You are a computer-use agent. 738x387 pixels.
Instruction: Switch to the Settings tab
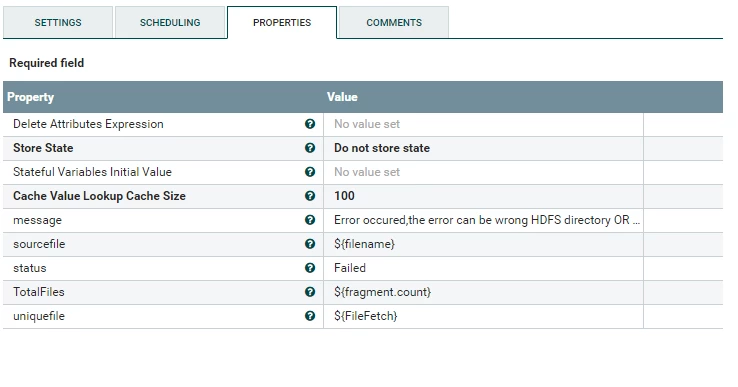click(x=58, y=23)
